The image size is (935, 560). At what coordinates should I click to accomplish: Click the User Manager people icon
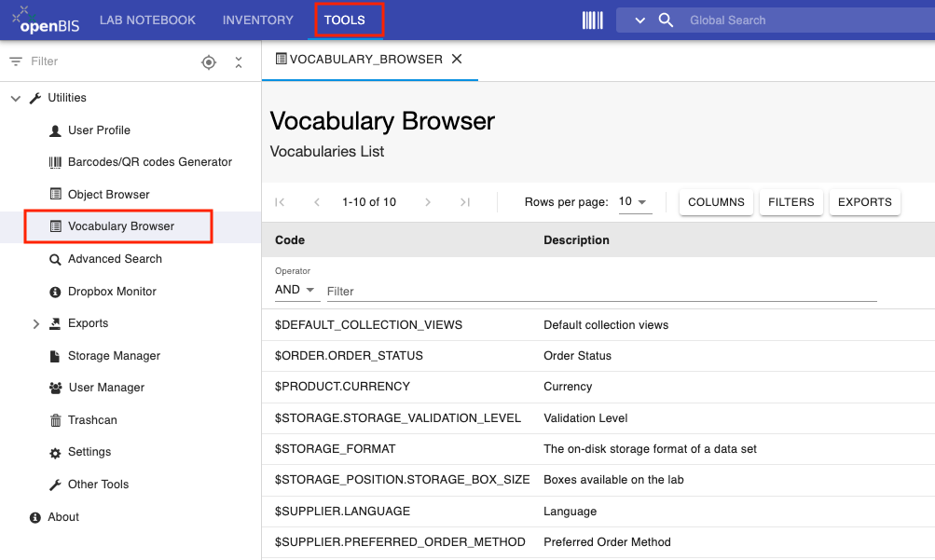click(55, 388)
